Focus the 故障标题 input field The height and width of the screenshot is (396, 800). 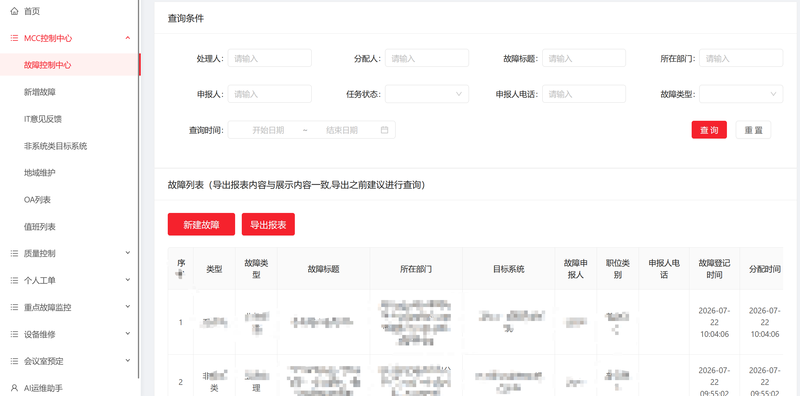(x=584, y=58)
